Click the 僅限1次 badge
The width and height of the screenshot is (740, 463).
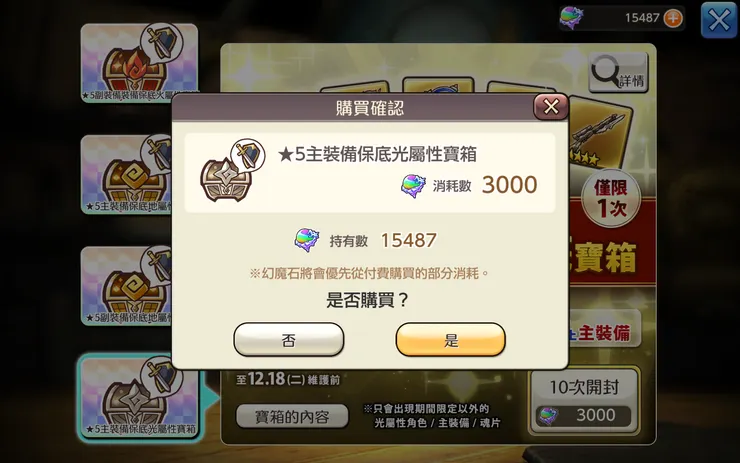(611, 198)
